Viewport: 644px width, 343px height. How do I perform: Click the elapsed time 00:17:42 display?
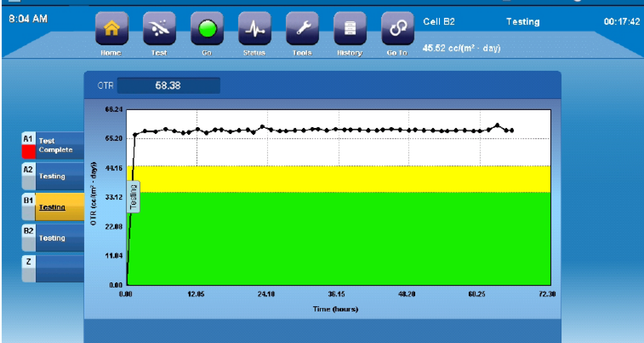[x=622, y=22]
